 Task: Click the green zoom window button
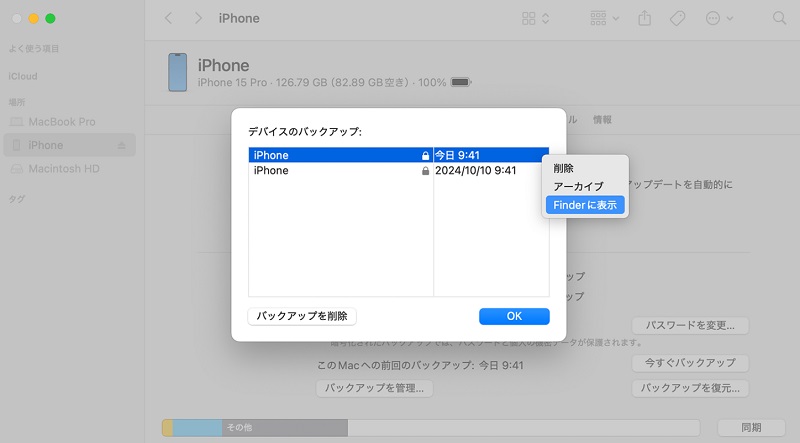click(x=50, y=19)
